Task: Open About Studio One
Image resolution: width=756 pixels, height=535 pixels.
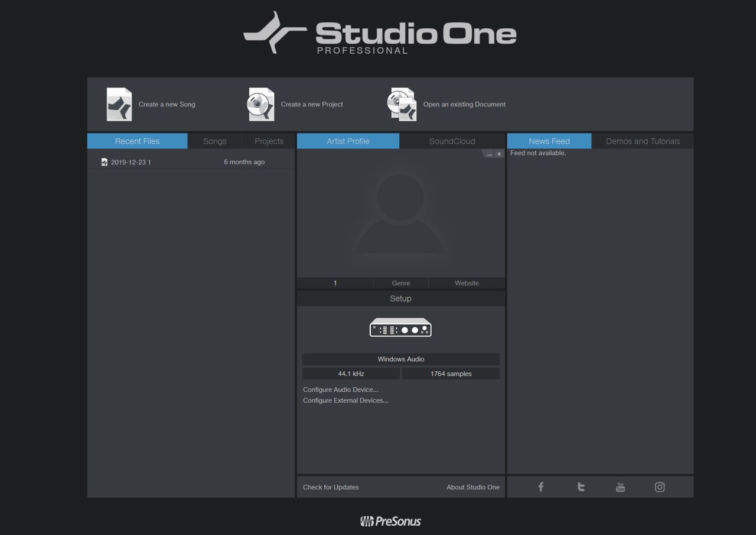Action: (x=473, y=487)
